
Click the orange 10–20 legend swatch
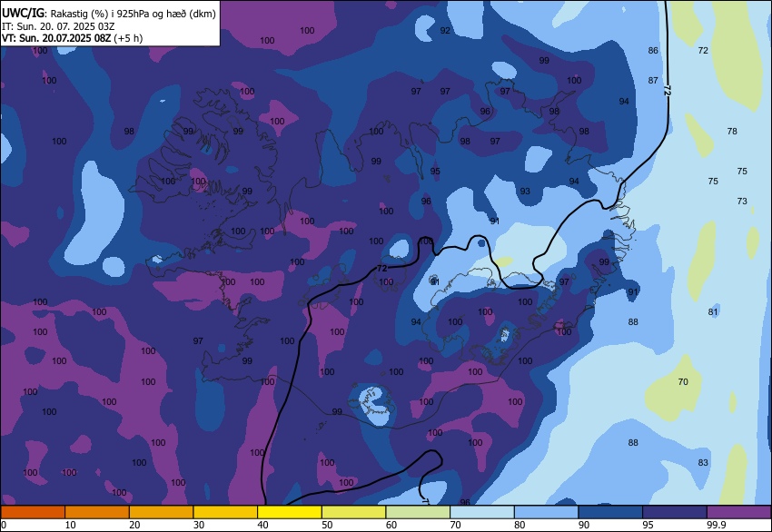[x=97, y=512]
